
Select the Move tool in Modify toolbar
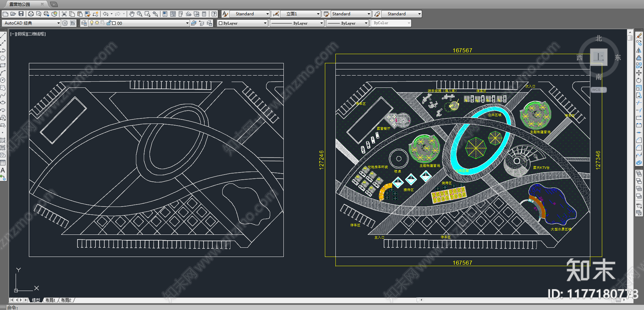click(639, 73)
